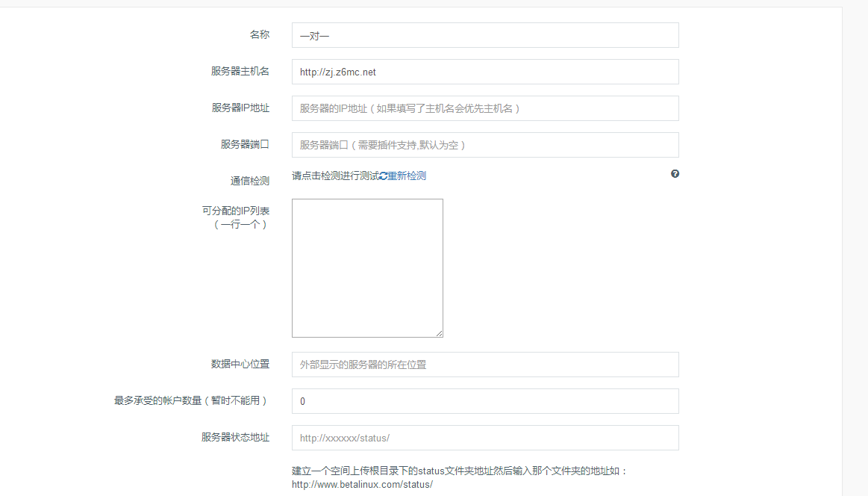This screenshot has height=496, width=868.
Task: Click the refresh icon beside 重新检测
Action: (384, 176)
